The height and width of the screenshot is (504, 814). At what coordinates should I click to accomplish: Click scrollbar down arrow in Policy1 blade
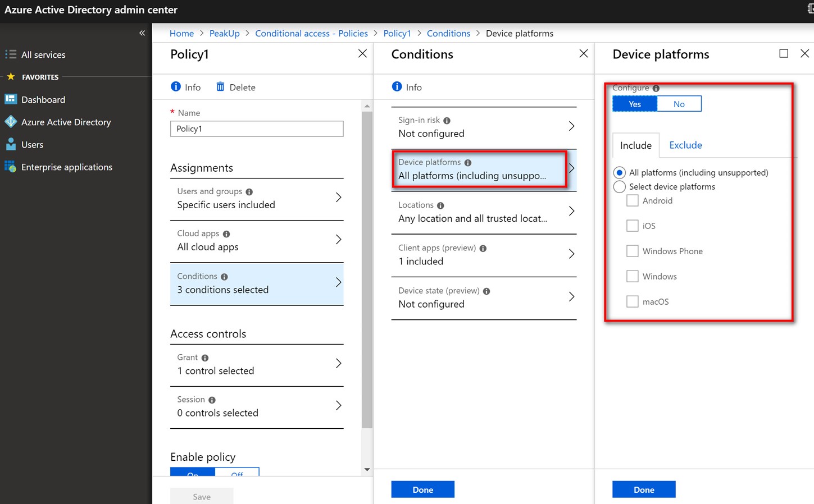[x=367, y=470]
